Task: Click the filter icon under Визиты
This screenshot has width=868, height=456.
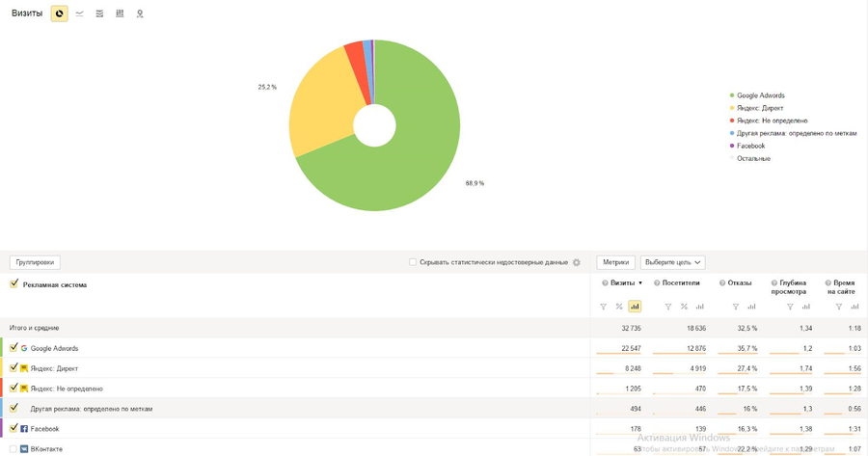Action: click(604, 307)
